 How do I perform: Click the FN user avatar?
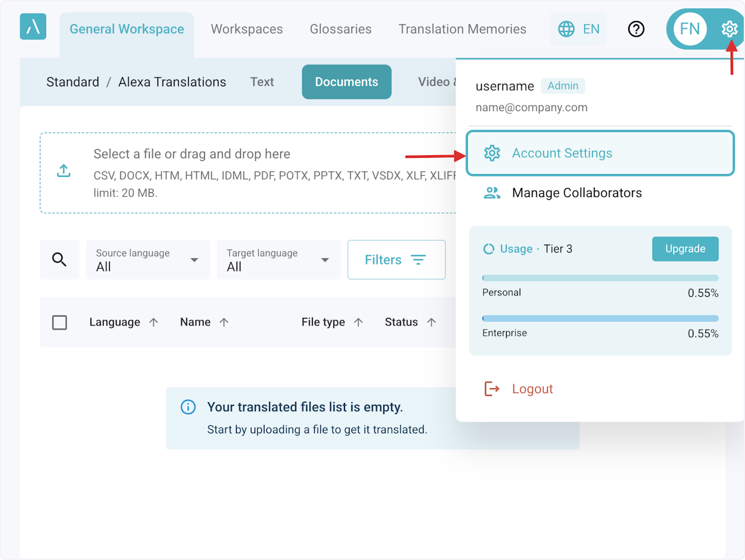coord(690,29)
